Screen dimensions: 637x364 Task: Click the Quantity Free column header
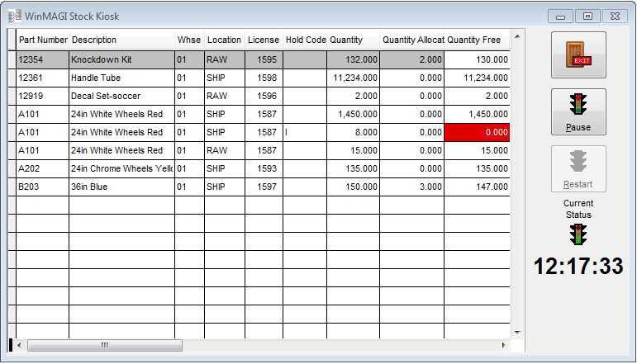coord(477,40)
